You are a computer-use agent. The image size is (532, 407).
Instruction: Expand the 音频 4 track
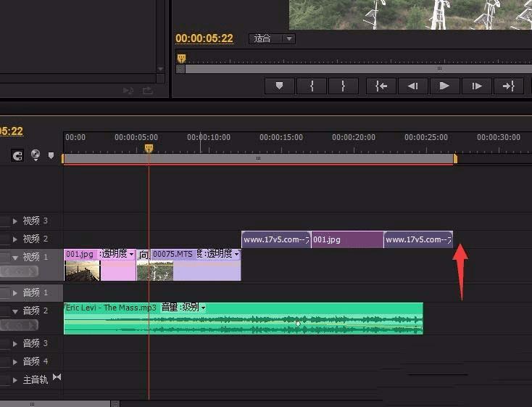[15, 362]
